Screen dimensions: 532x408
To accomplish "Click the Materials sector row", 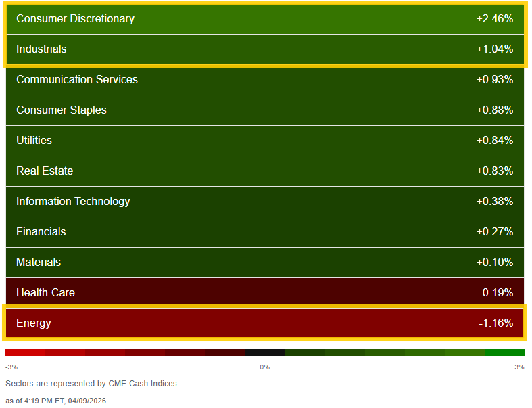I will (x=265, y=263).
